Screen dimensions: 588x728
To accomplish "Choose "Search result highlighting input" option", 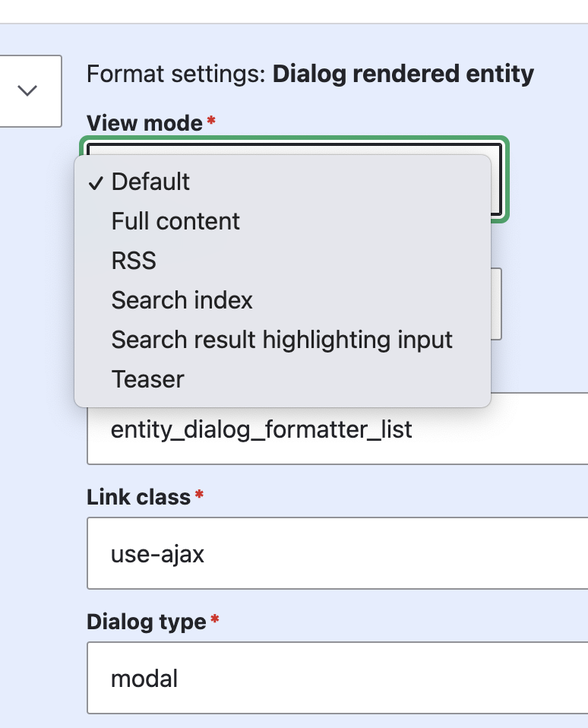I will pyautogui.click(x=282, y=340).
